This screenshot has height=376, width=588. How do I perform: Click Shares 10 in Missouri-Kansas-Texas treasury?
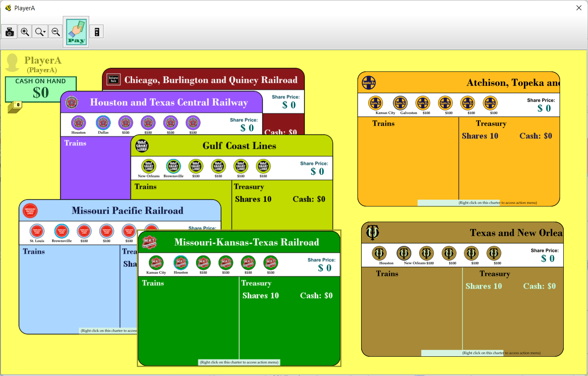[261, 296]
